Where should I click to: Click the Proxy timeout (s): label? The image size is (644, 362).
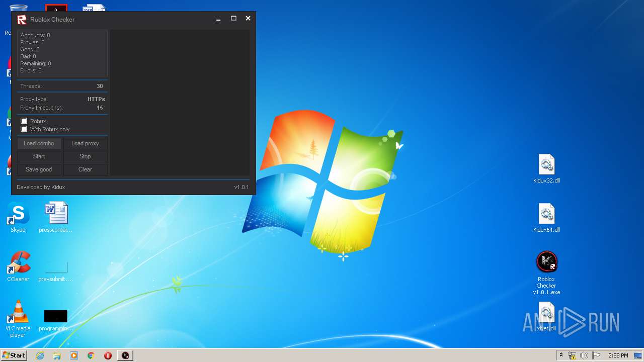pos(41,108)
